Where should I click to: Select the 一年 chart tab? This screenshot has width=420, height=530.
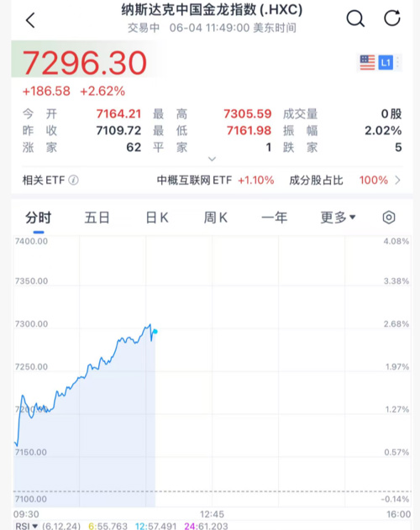pos(274,218)
